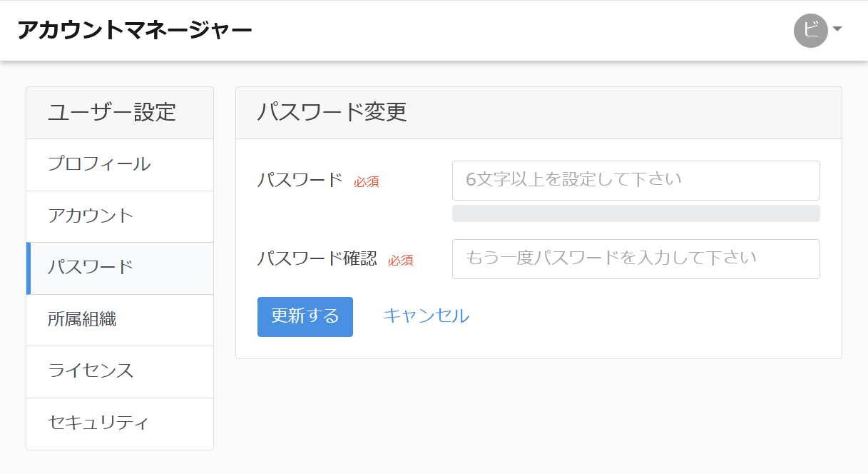Viewport: 868px width, 474px height.
Task: Go to the アカウント sidebar item
Action: pyautogui.click(x=91, y=216)
